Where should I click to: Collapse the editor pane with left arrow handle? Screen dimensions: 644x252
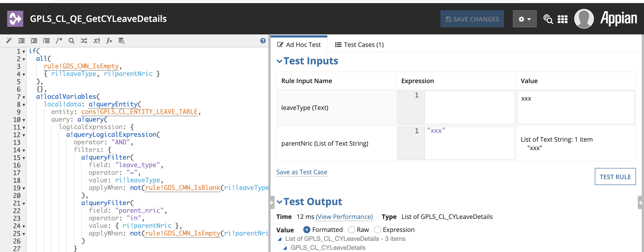272,203
